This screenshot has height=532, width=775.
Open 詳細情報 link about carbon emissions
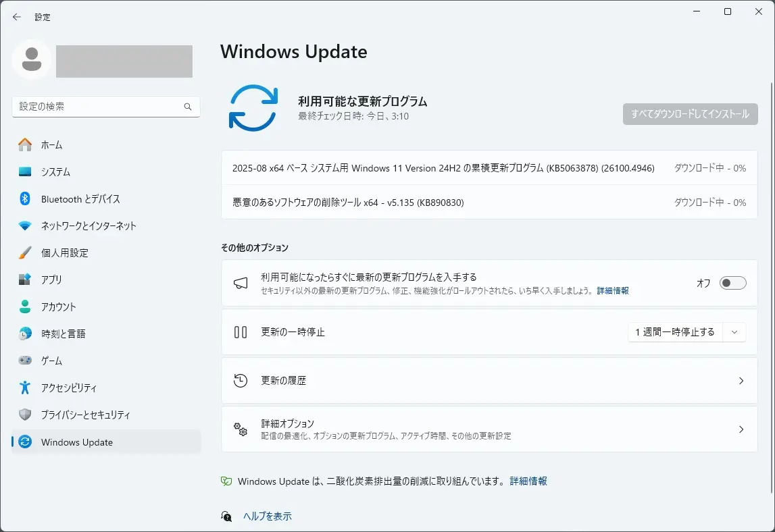coord(528,481)
